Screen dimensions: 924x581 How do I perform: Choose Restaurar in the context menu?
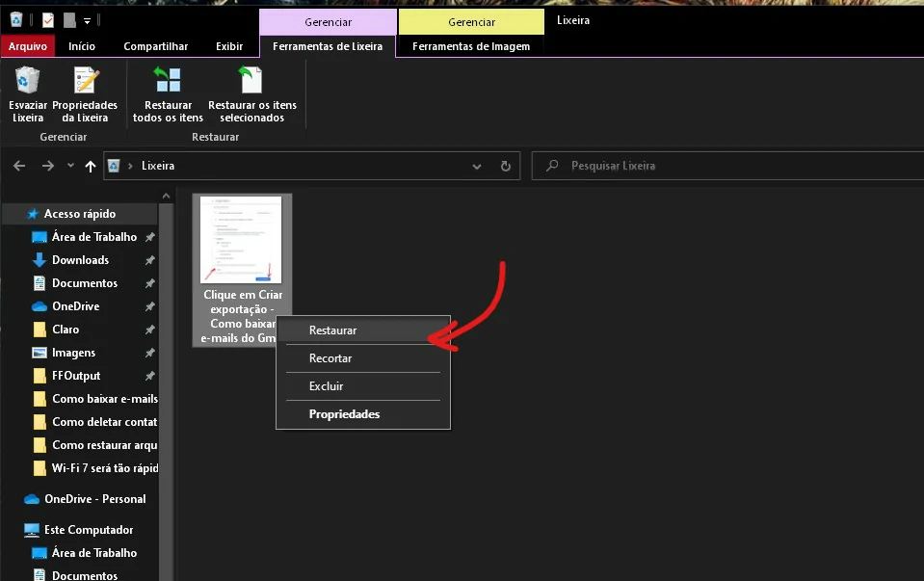(x=363, y=330)
